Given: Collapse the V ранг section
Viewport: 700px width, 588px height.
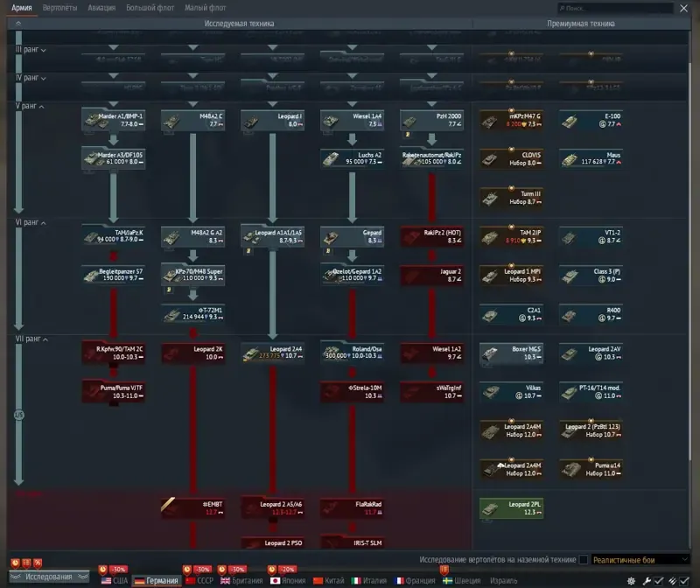Looking at the screenshot, I should point(30,106).
